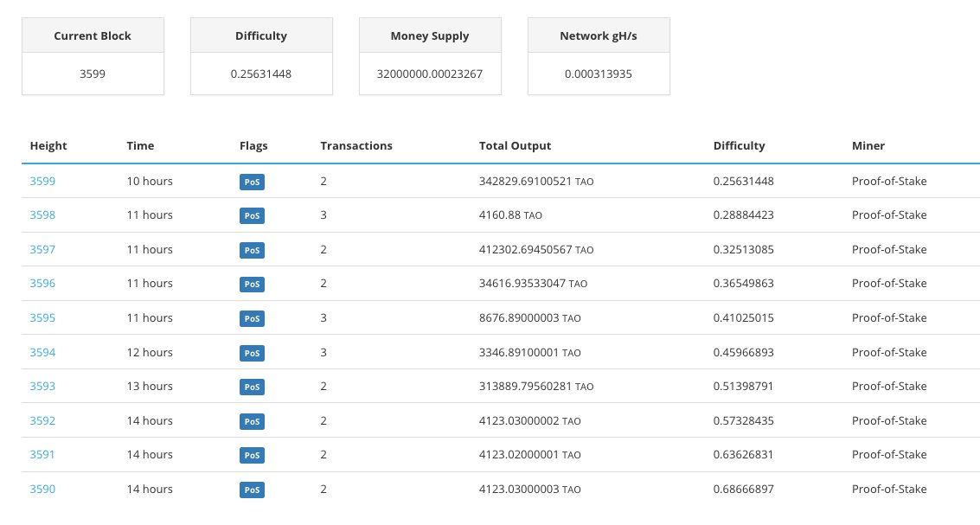Click the Difficulty card title
The image size is (980, 525).
click(261, 35)
